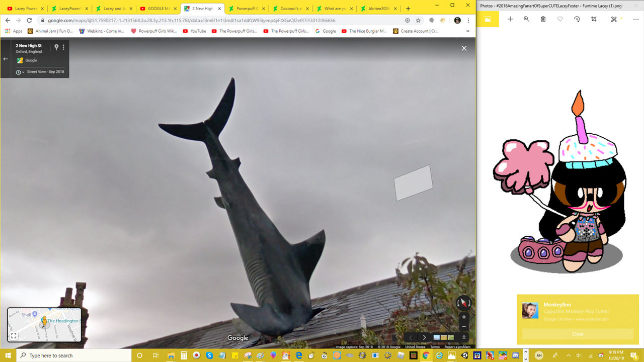Rotate the image in Photos app
Image resolution: width=644 pixels, height=362 pixels.
(x=577, y=19)
